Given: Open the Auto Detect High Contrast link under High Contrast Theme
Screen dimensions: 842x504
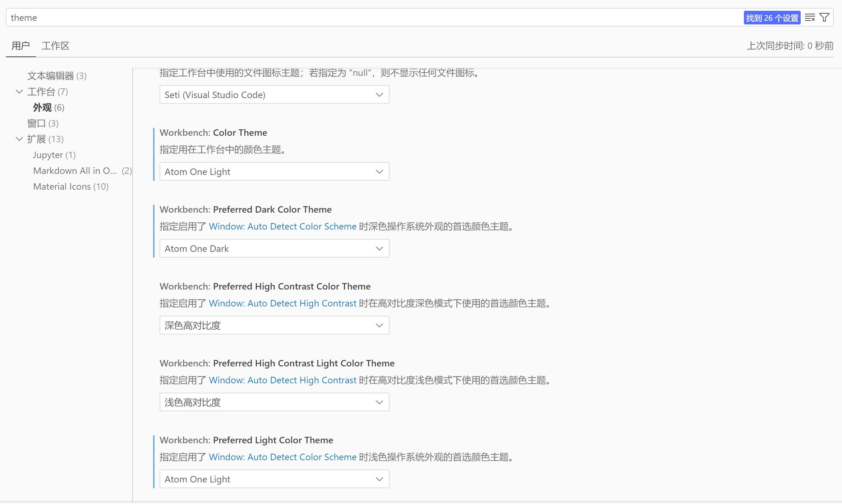Looking at the screenshot, I should [282, 304].
